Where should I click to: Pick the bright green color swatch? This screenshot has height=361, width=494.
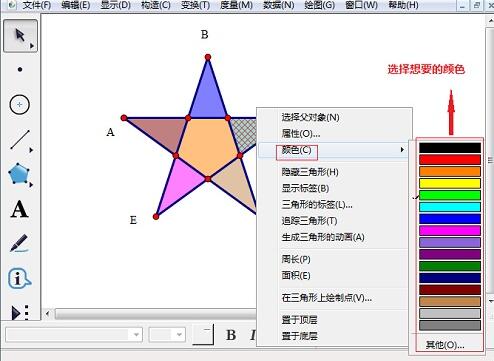(450, 195)
